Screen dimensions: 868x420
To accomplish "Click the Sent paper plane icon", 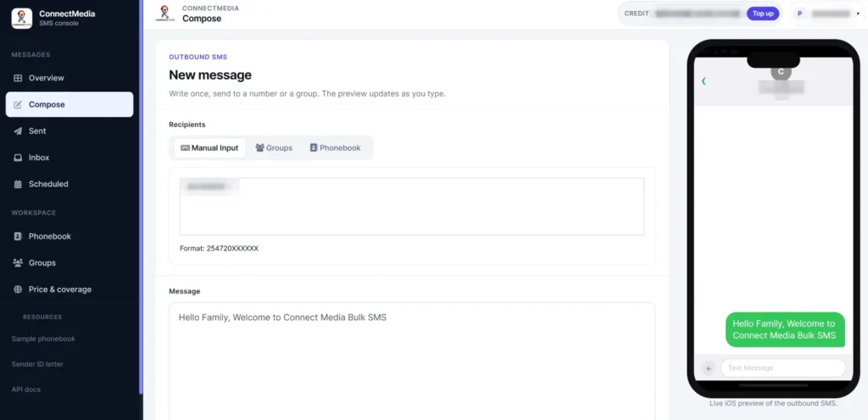I will [18, 131].
